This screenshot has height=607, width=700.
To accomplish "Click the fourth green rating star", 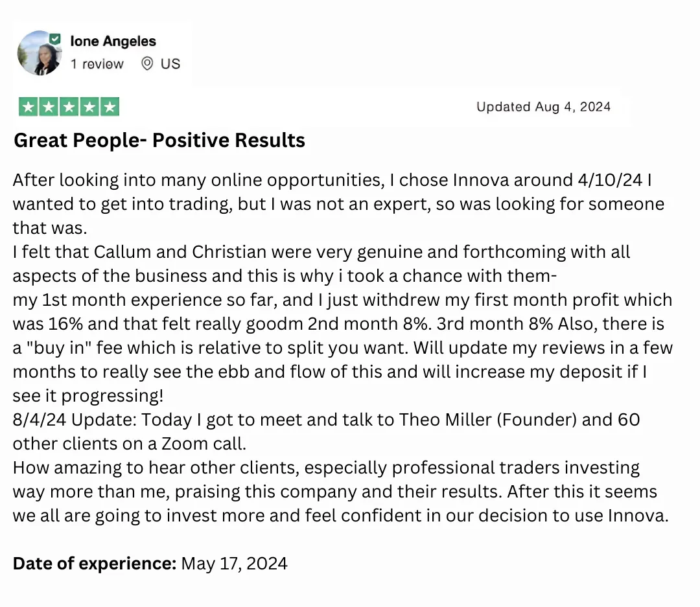I will [89, 108].
